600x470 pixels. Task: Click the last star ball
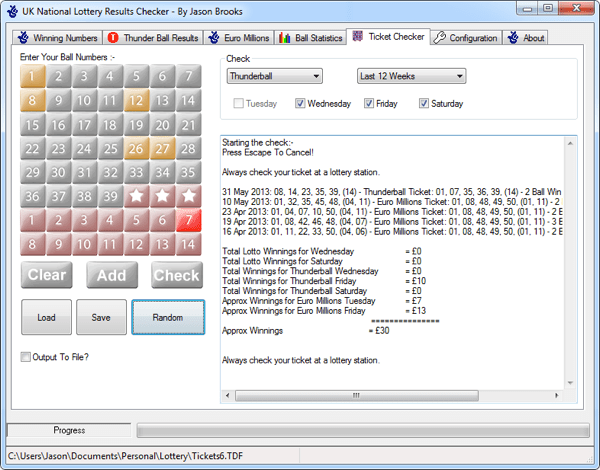188,196
